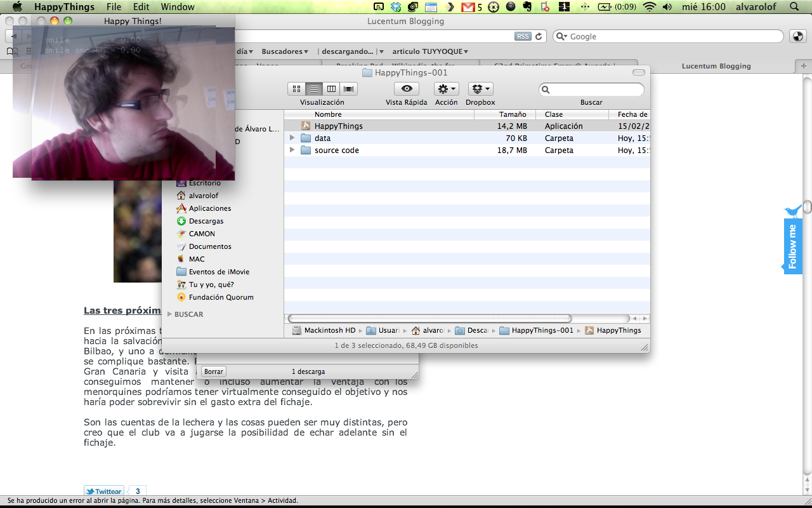Open Aplicaciones in the Finder sidebar
Viewport: 812px width, 508px height.
pyautogui.click(x=209, y=208)
